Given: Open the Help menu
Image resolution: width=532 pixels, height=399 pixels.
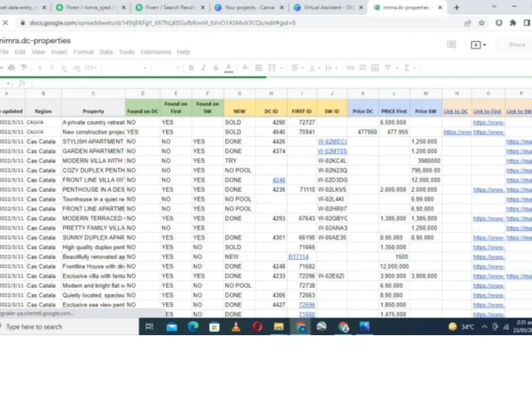Looking at the screenshot, I should pyautogui.click(x=184, y=52).
